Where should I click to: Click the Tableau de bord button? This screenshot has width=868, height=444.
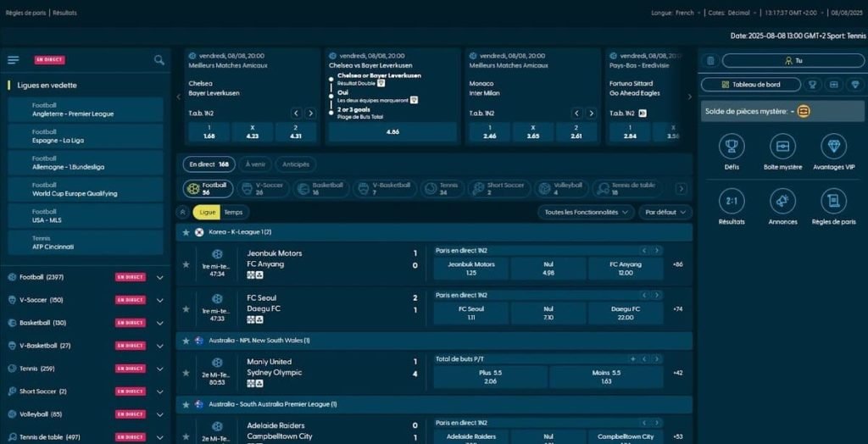751,85
